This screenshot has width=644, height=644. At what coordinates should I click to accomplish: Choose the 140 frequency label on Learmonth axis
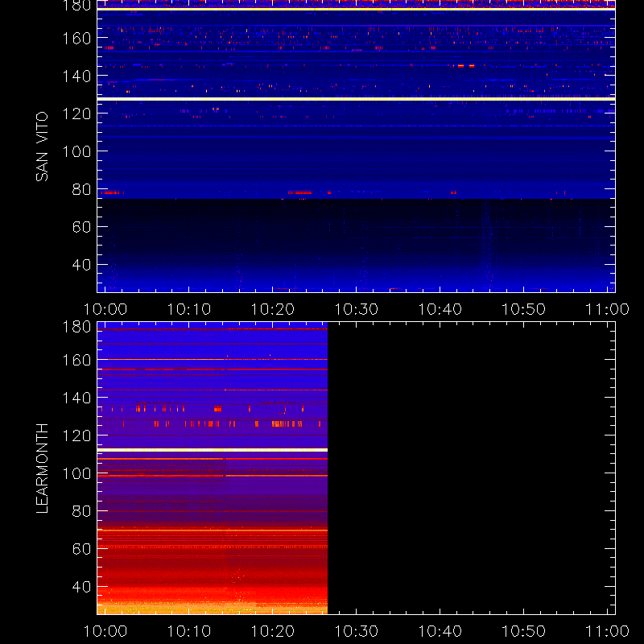point(76,398)
